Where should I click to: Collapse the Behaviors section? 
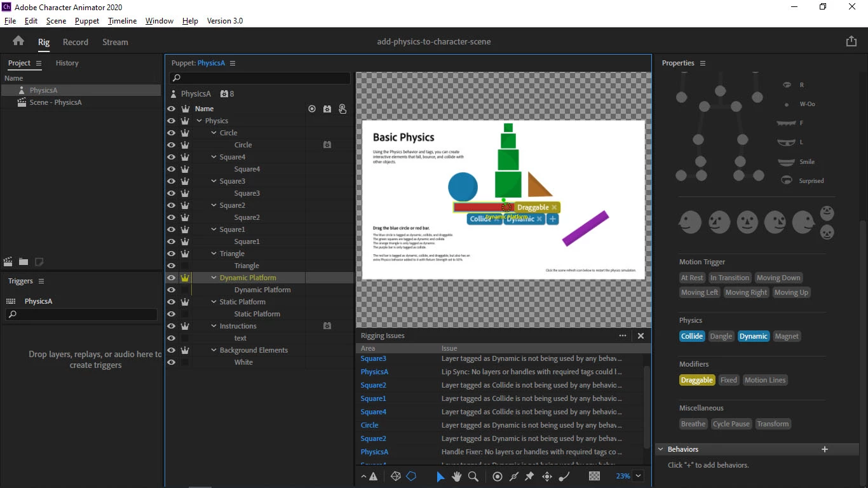pyautogui.click(x=660, y=449)
